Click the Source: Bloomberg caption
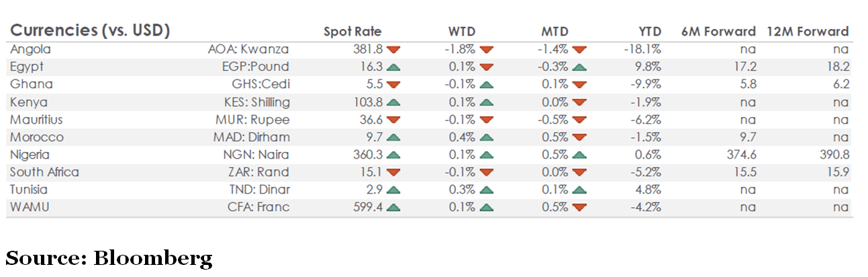 [109, 258]
